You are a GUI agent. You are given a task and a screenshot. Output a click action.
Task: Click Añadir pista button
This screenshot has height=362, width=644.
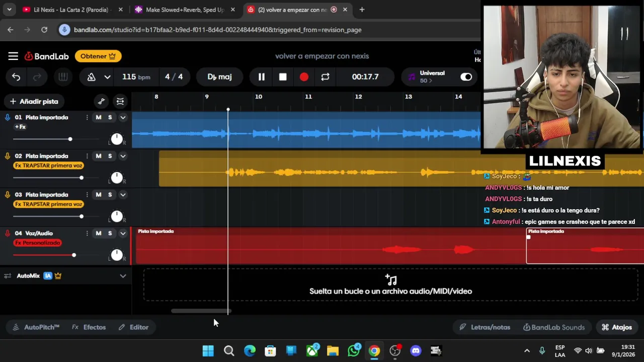34,102
